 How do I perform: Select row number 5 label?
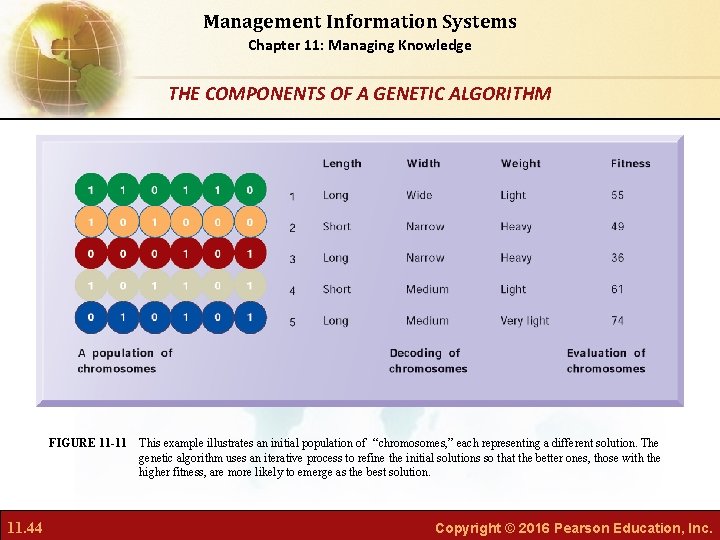[x=292, y=322]
